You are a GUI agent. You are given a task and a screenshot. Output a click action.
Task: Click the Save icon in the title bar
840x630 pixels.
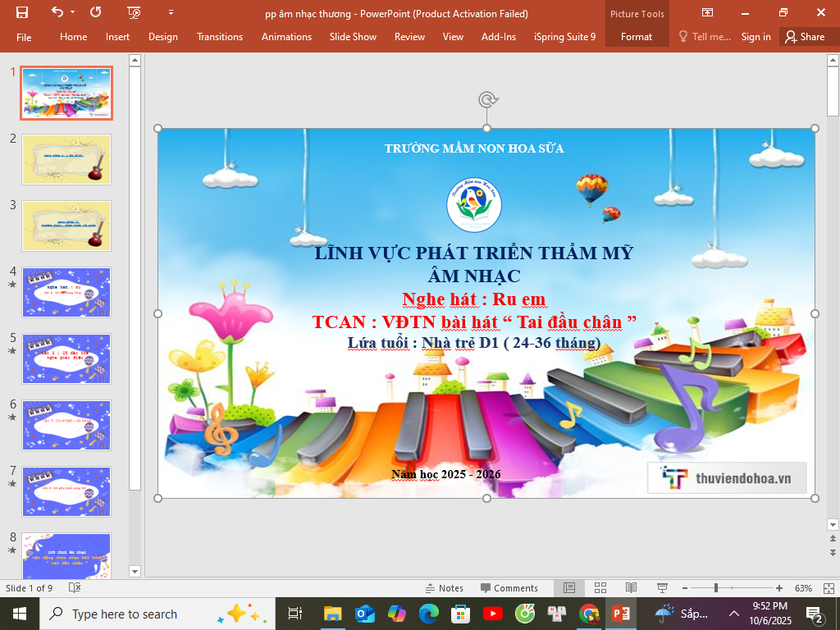pyautogui.click(x=22, y=12)
